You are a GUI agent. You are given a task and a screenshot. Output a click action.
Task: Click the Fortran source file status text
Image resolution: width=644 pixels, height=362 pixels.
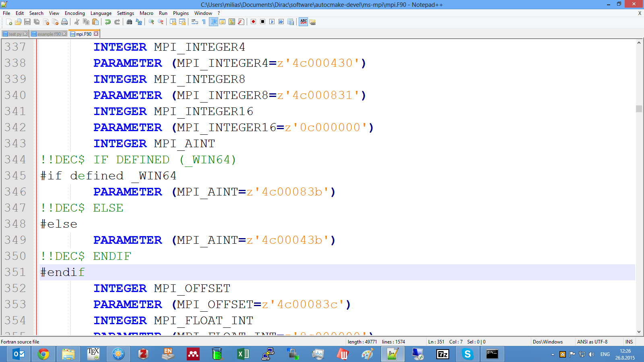click(x=20, y=342)
